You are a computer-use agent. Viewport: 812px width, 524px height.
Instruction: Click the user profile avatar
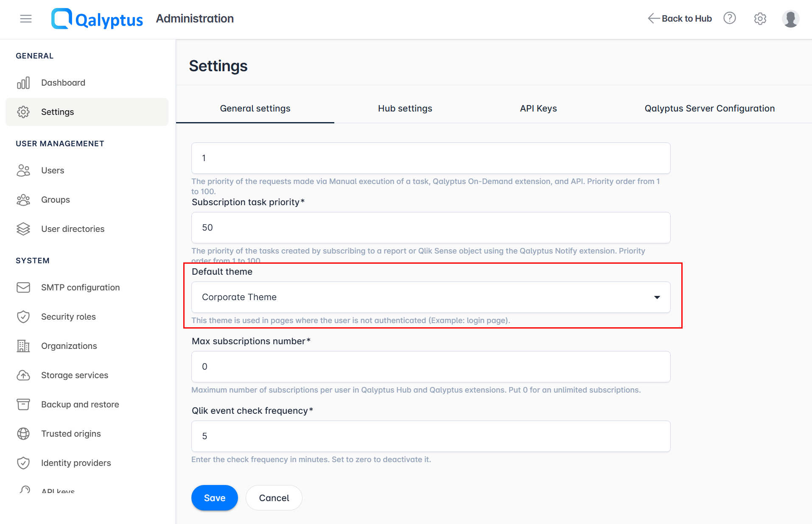(790, 18)
